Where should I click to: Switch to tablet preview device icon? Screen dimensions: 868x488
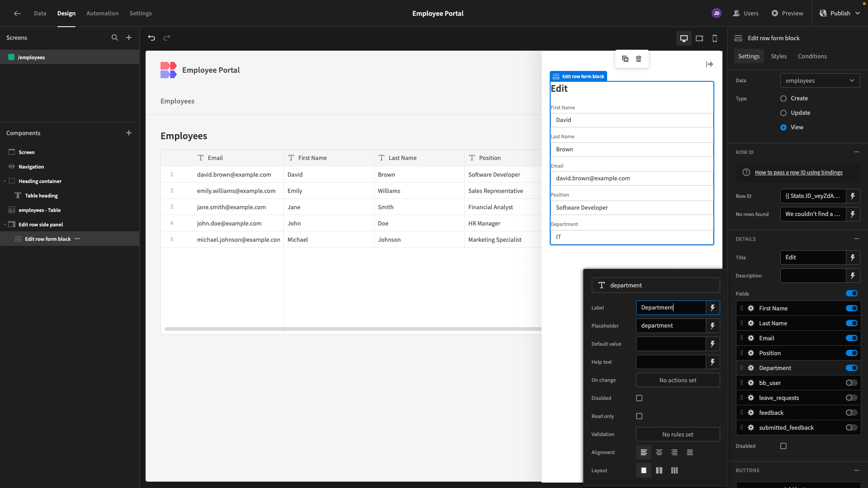tap(699, 38)
